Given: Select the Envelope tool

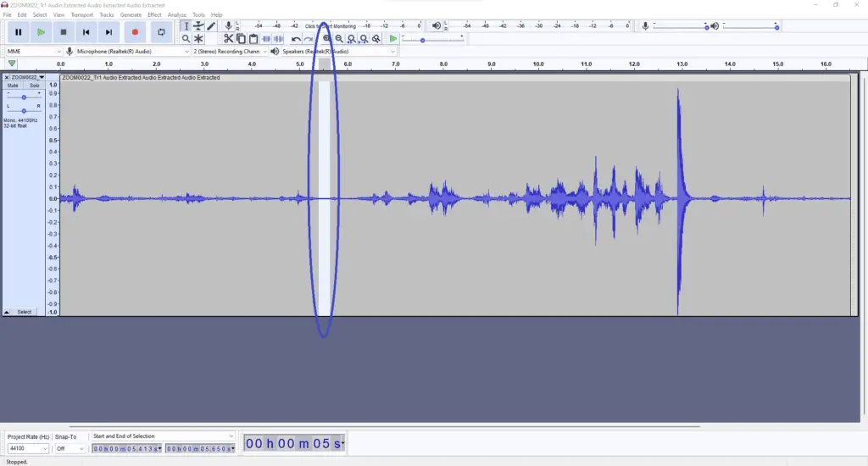Looking at the screenshot, I should [198, 26].
